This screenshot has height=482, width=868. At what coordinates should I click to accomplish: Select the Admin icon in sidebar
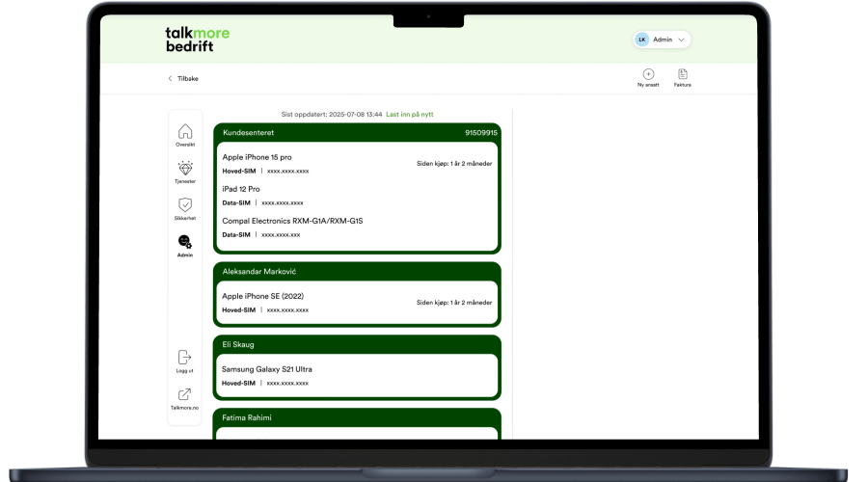[185, 242]
